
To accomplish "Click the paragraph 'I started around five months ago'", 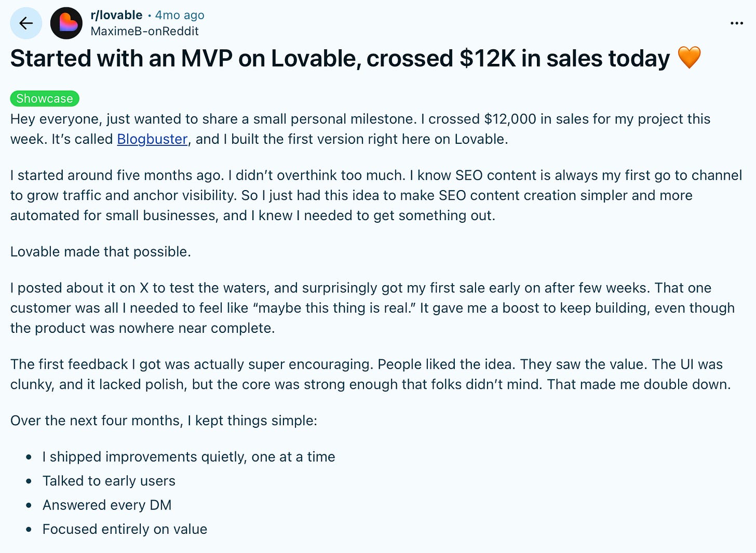I will [376, 195].
